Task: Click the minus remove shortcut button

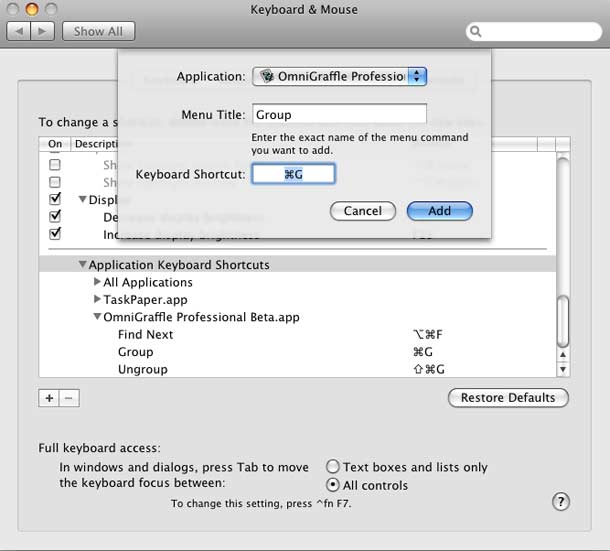Action: pyautogui.click(x=69, y=398)
